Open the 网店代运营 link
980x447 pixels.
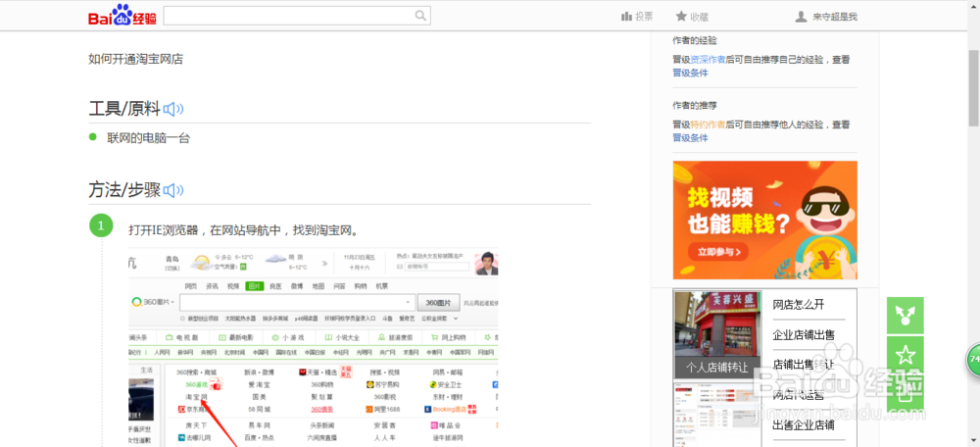click(x=799, y=394)
